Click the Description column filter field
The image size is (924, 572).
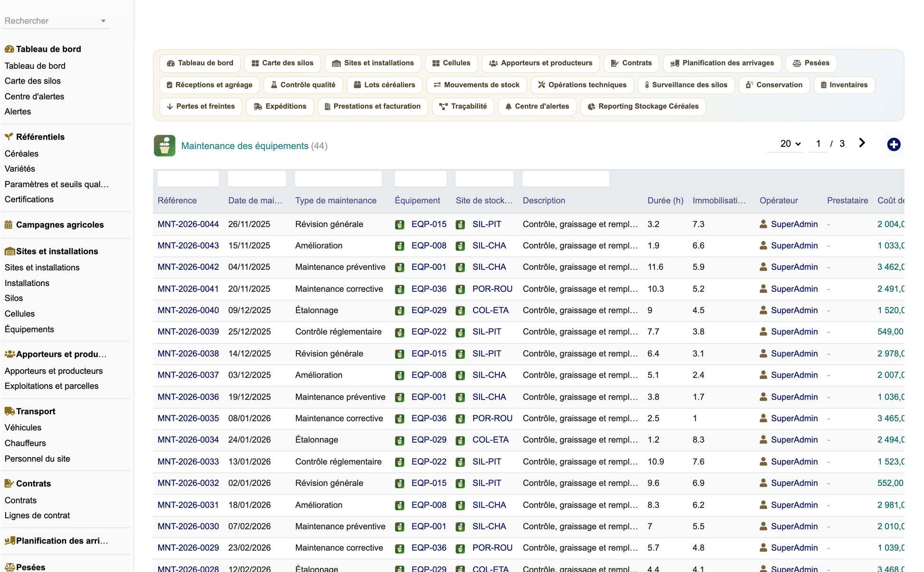pyautogui.click(x=566, y=179)
